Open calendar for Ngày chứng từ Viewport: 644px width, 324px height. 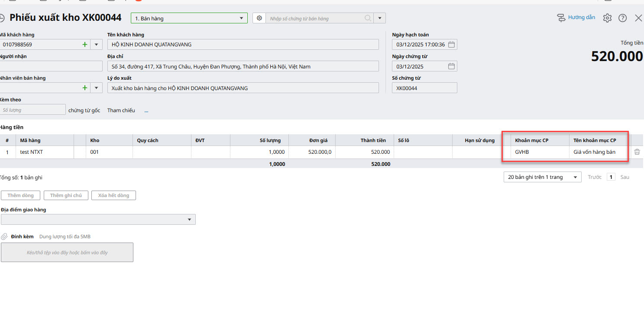tap(451, 66)
